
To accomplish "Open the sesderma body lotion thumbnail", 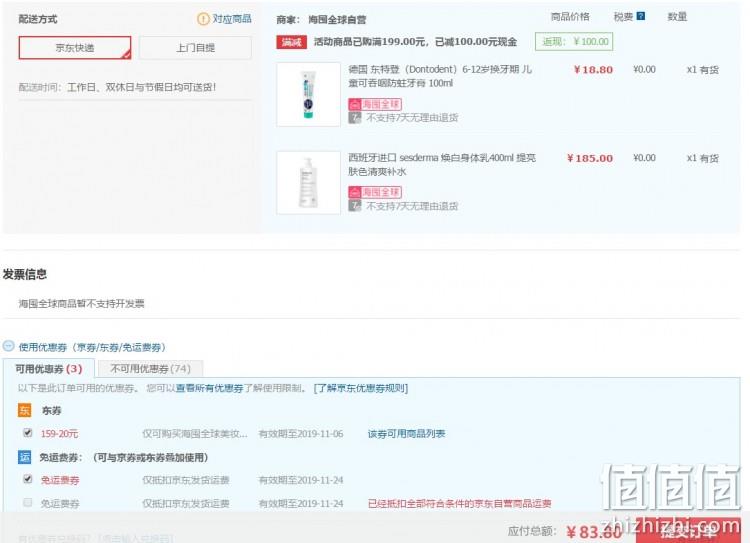I will coord(309,183).
